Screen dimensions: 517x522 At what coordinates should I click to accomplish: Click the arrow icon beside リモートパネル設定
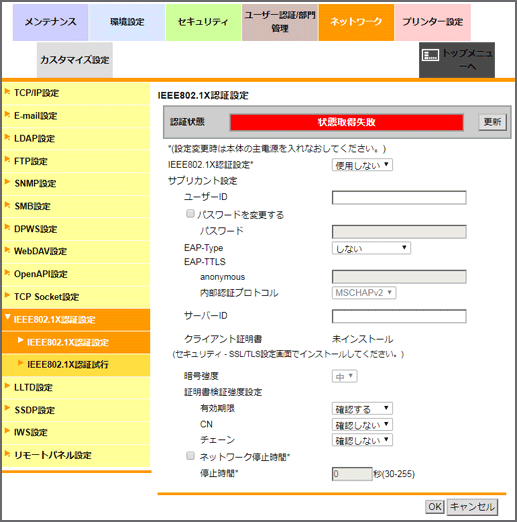pos(7,453)
